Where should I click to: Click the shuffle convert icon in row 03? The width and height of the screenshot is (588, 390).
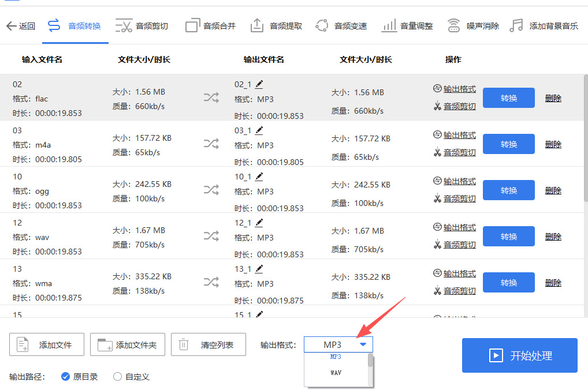(x=211, y=144)
